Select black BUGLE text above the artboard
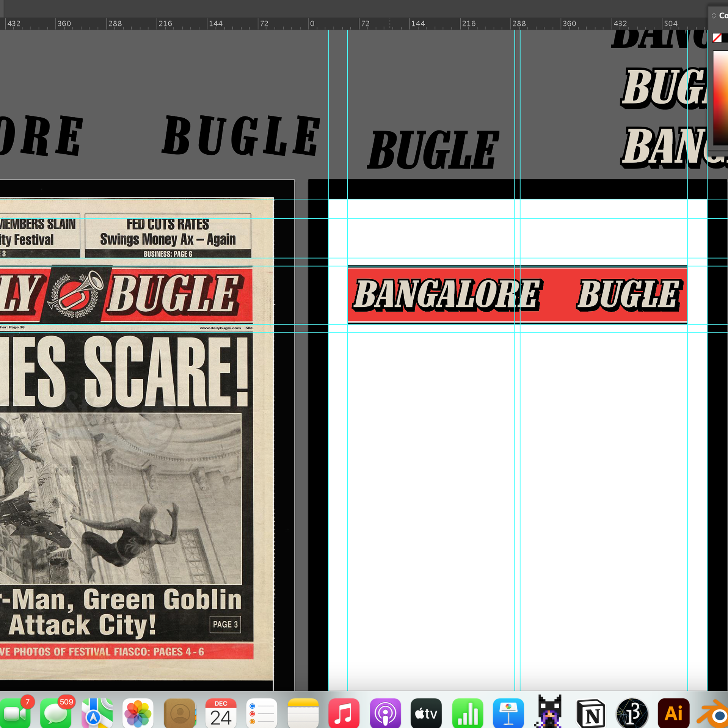The width and height of the screenshot is (728, 728). (433, 150)
